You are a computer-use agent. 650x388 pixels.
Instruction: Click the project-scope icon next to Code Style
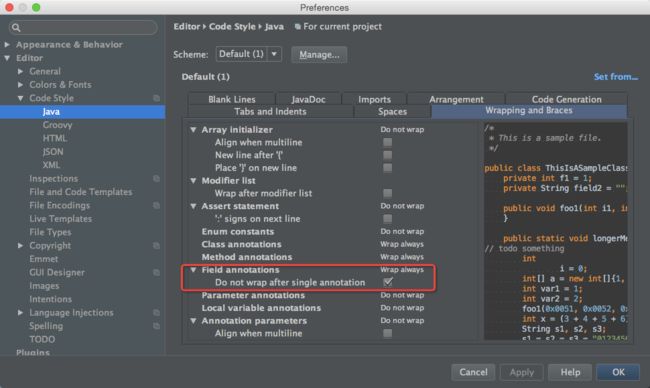tap(156, 98)
